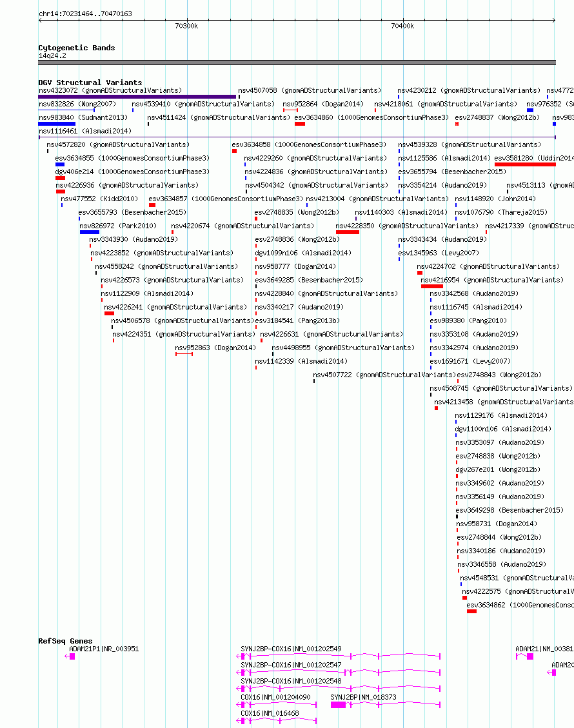The width and height of the screenshot is (574, 728).
Task: Click the red bar under nsv4226936
Action: [x=61, y=192]
